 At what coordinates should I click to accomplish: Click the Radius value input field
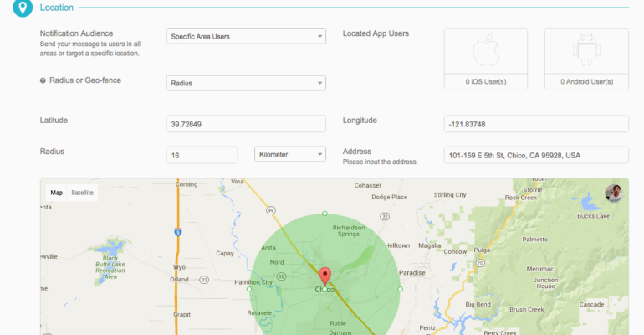pos(202,155)
